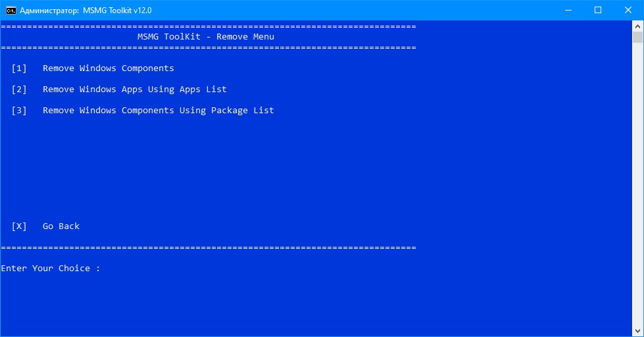644x337 pixels.
Task: Minimize the MSMG Toolkit window
Action: pos(568,11)
